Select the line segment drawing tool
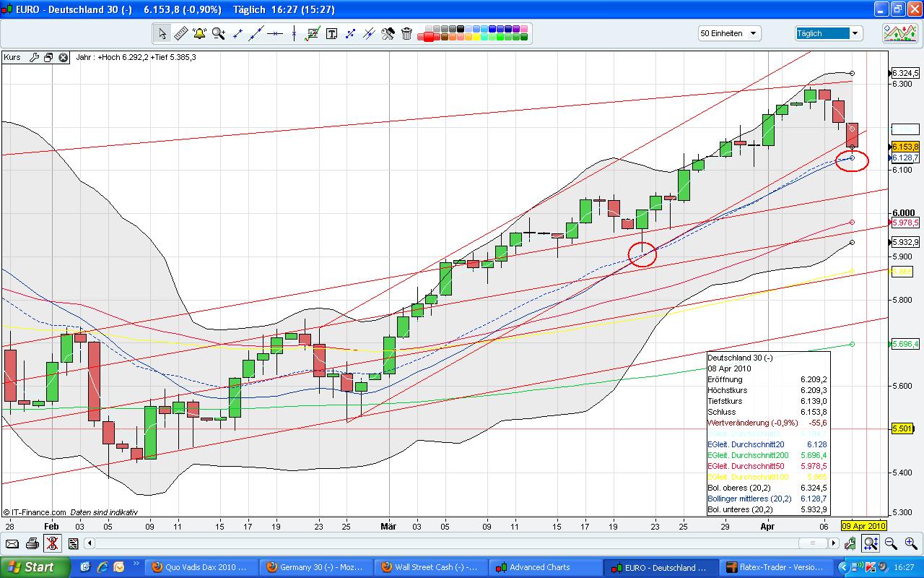924x578 pixels. (237, 33)
